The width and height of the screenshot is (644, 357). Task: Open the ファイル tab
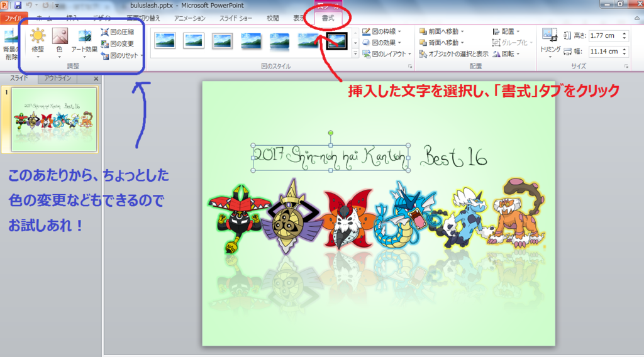click(x=14, y=18)
